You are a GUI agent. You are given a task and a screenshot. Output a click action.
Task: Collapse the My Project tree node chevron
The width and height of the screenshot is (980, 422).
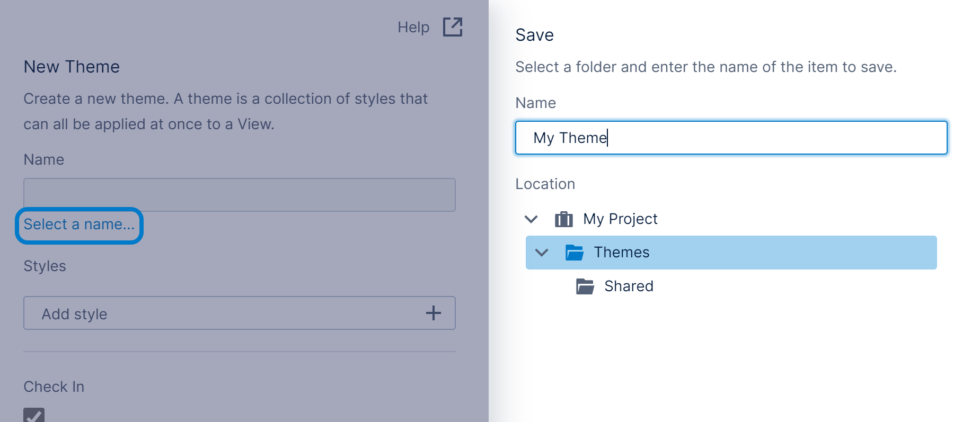point(531,219)
